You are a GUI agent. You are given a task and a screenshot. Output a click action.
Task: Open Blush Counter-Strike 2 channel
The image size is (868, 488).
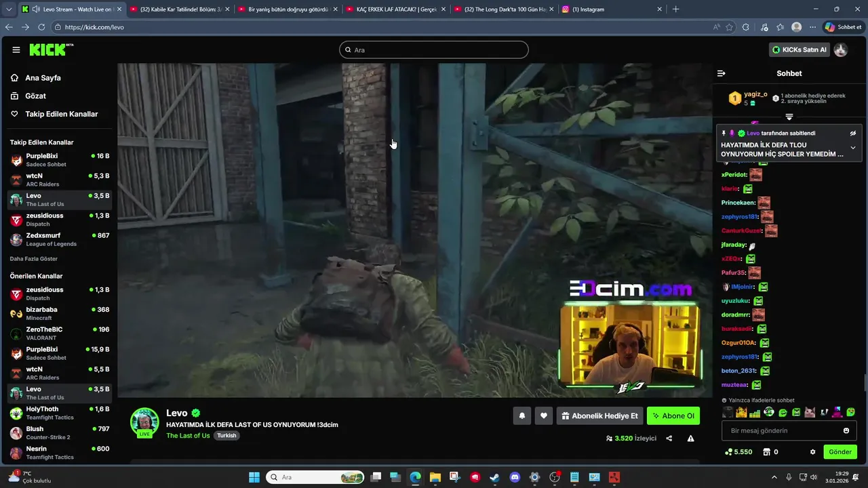pyautogui.click(x=60, y=432)
